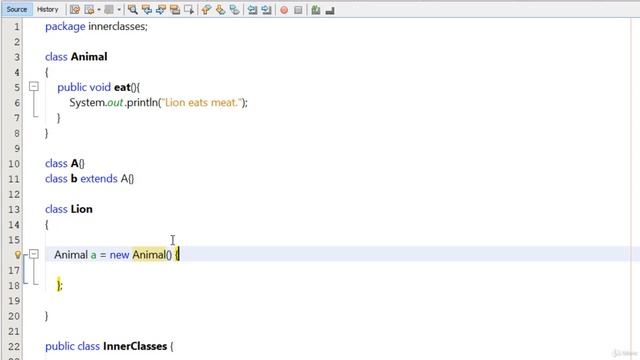Click the Find Next Occurrence icon

coord(161,10)
